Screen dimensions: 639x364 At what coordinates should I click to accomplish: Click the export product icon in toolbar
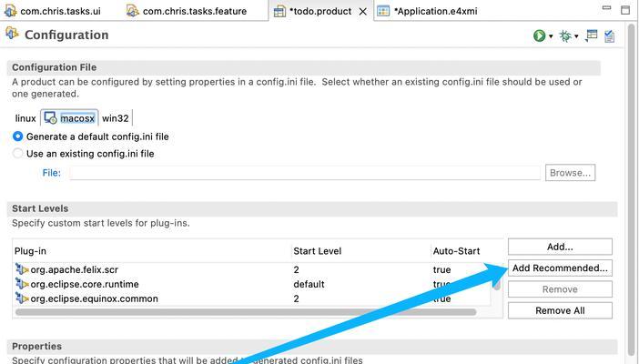tap(592, 35)
